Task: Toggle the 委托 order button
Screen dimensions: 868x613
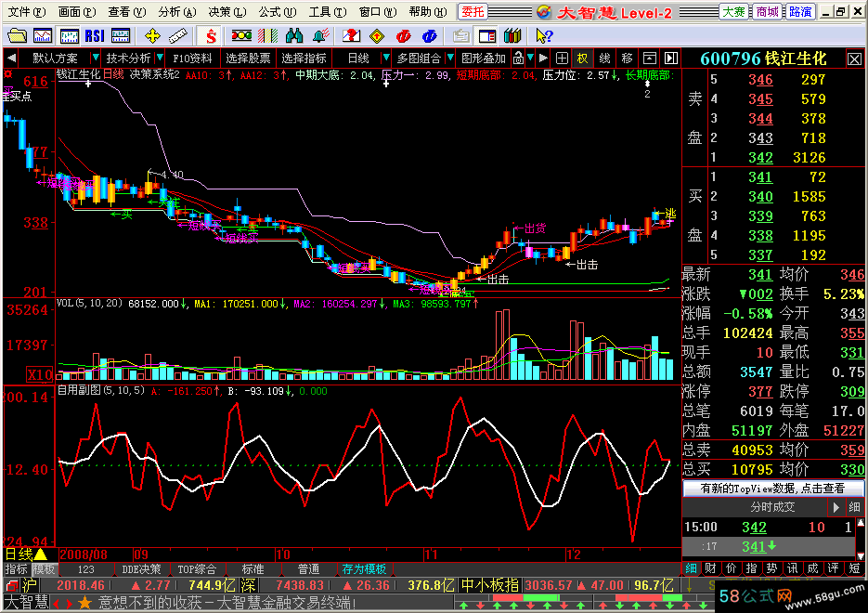Action: click(x=473, y=12)
